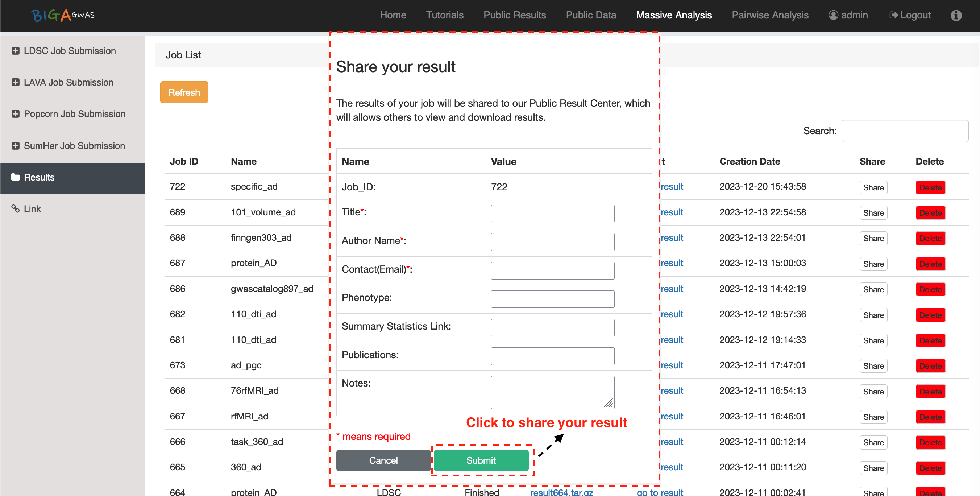Click the Popcorn Job Submission plus icon

click(x=15, y=114)
